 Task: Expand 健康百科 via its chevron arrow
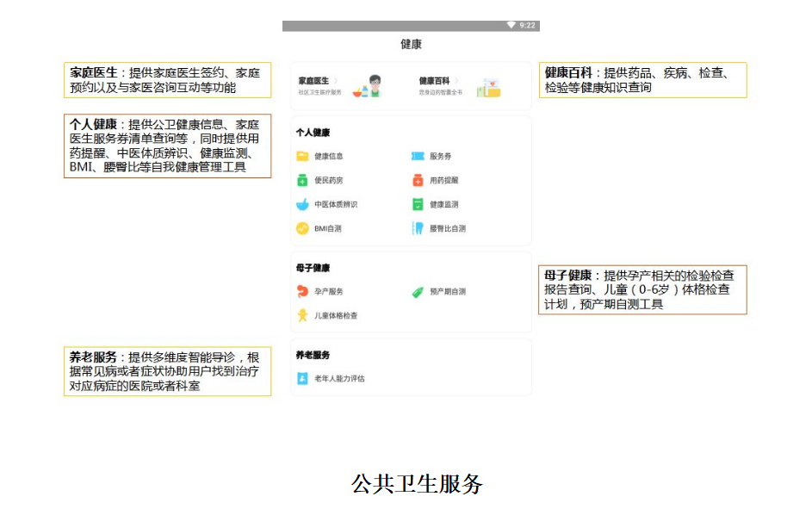tap(456, 81)
